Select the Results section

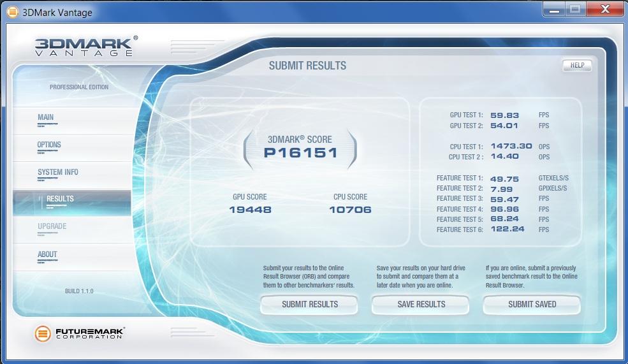[x=72, y=203]
